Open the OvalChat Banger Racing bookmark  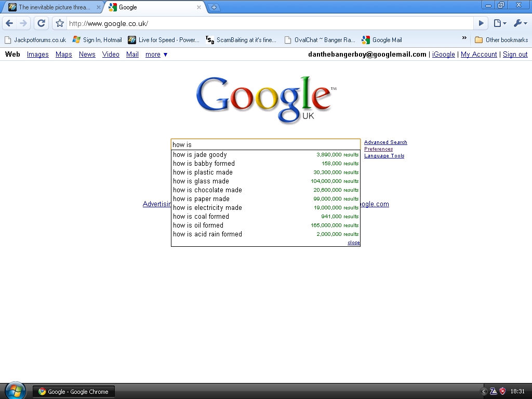point(320,40)
